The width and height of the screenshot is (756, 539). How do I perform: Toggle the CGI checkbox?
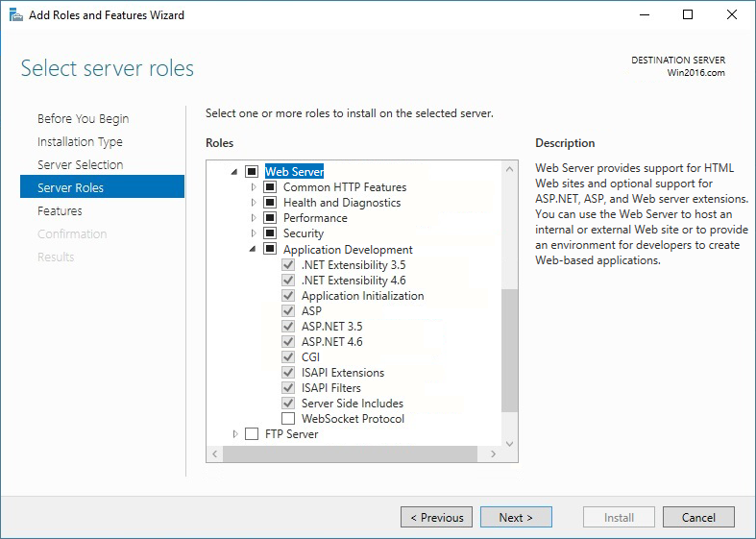pos(288,357)
